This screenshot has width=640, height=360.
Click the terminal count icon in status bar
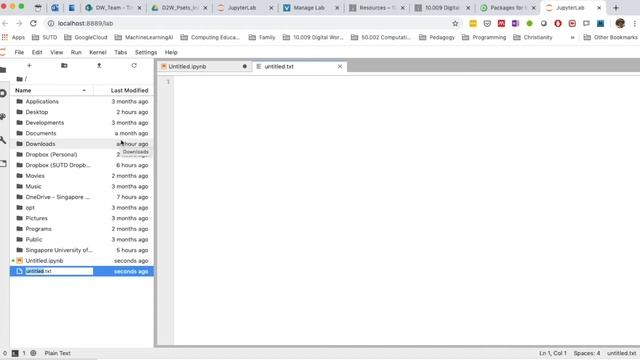pos(15,353)
